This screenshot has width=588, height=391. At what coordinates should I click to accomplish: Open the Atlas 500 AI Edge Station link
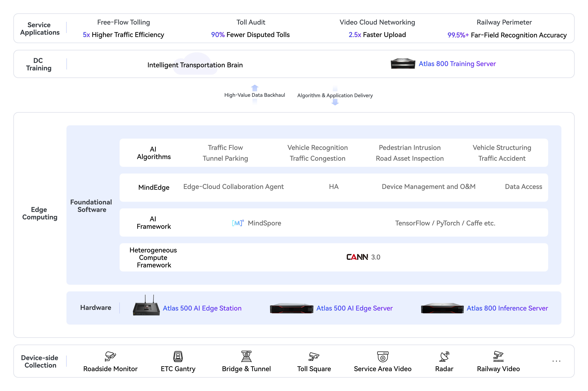(202, 308)
